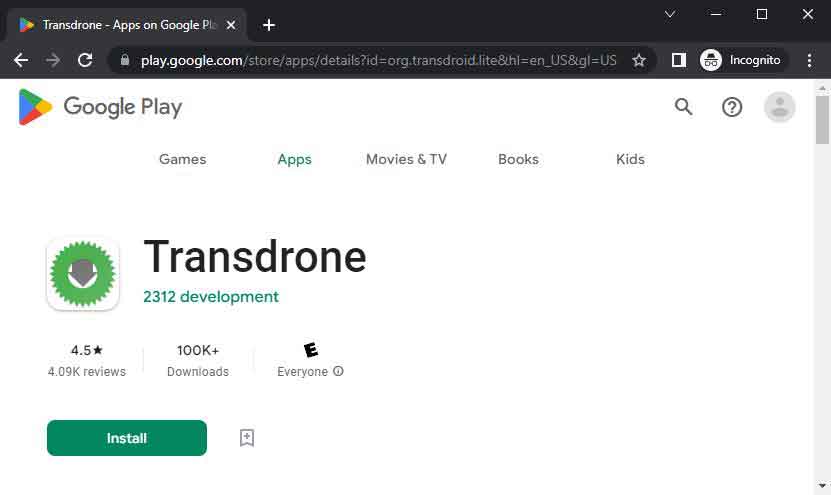Install the Transdrone app
Viewport: 831px width, 495px height.
coord(127,438)
